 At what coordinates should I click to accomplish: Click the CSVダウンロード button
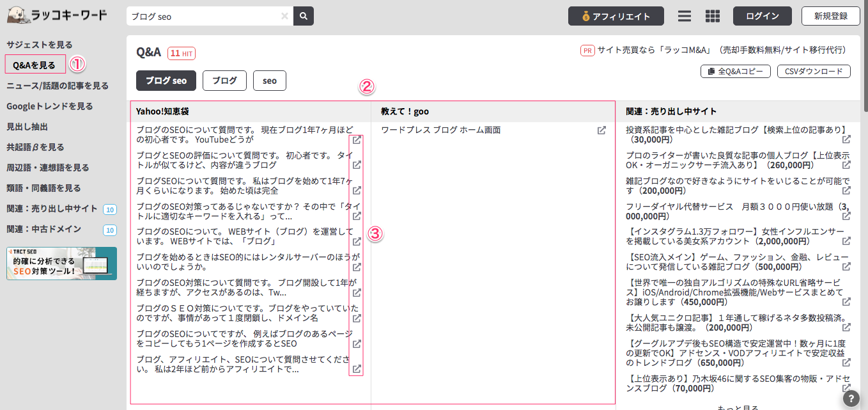pos(814,72)
